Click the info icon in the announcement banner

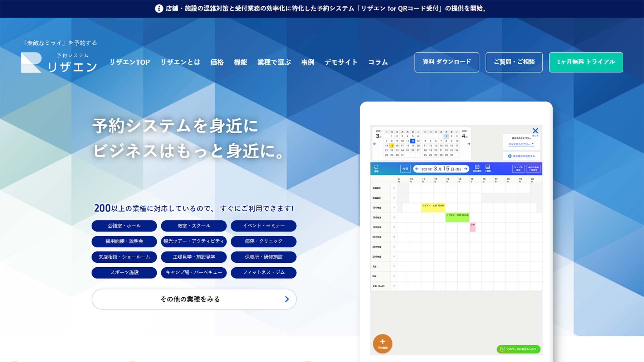tap(159, 9)
